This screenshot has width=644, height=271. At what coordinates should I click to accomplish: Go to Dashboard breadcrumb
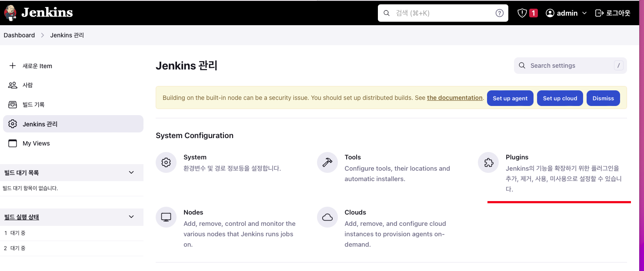point(19,35)
